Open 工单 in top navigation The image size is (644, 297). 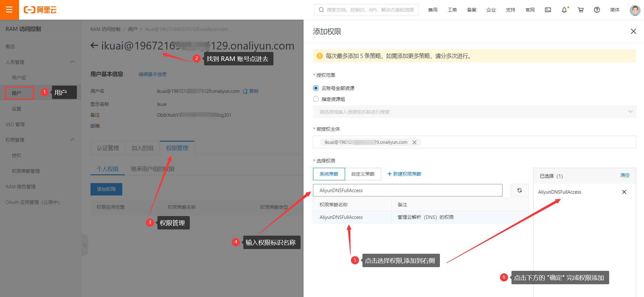point(452,10)
